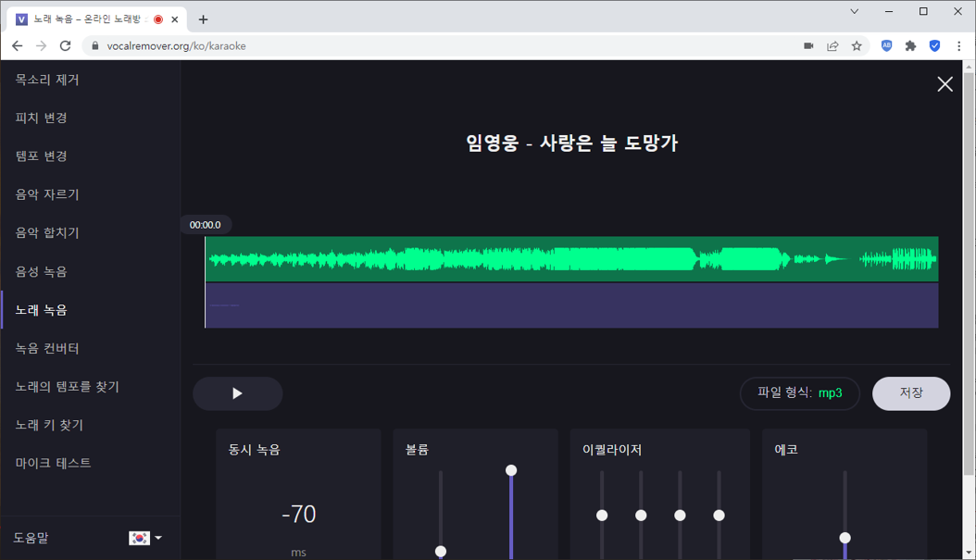Click the blue shield extension icon
Viewport: 976px width, 560px height.
(x=934, y=45)
